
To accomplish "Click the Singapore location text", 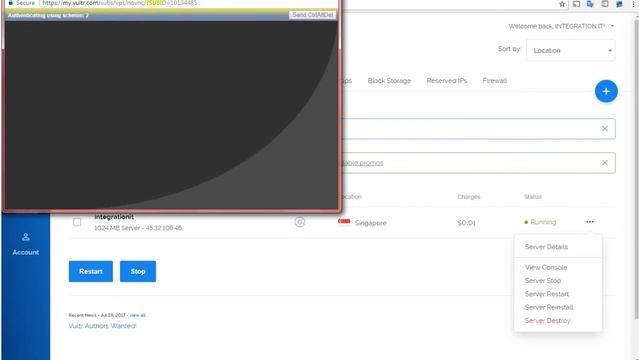I will click(371, 223).
